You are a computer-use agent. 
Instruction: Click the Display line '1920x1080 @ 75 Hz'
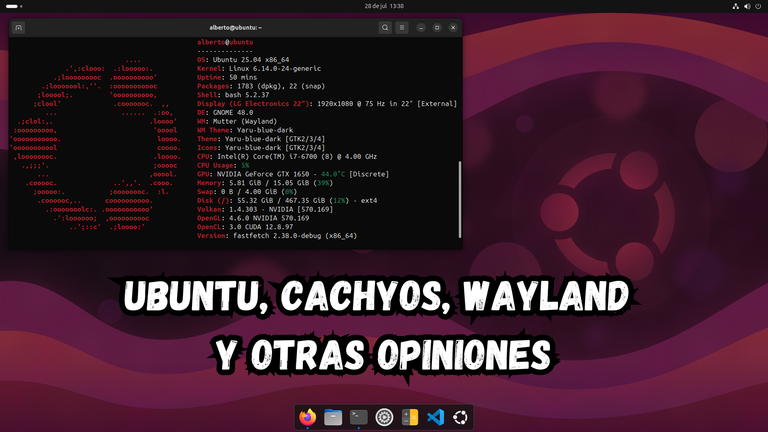coord(327,104)
